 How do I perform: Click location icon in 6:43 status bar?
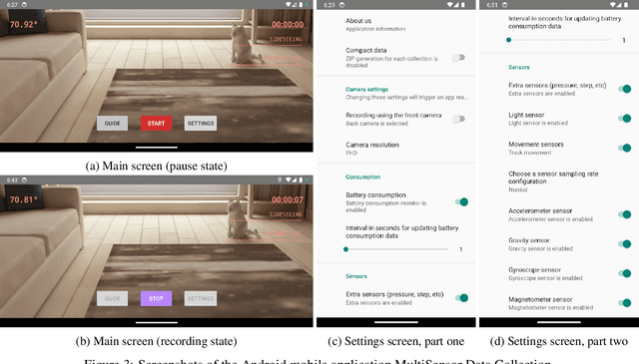(x=280, y=180)
